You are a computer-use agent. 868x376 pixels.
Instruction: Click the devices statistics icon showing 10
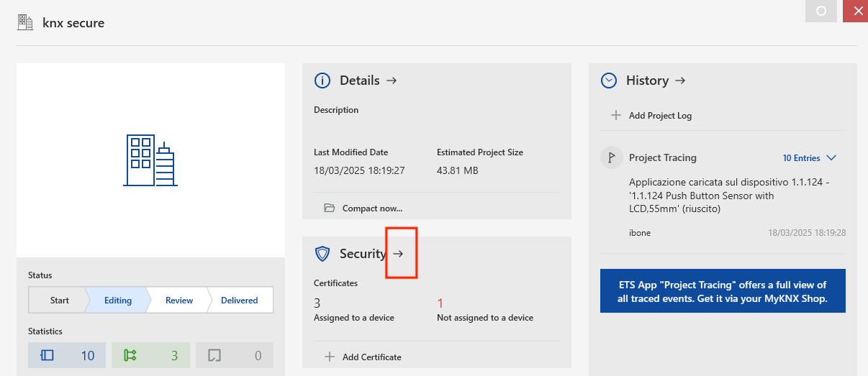pos(48,355)
